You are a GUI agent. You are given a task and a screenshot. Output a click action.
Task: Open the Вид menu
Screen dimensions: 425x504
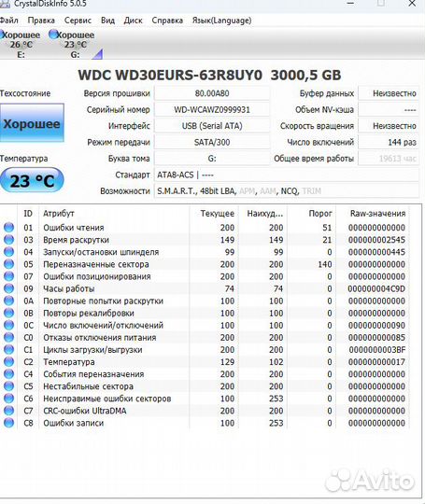point(107,21)
